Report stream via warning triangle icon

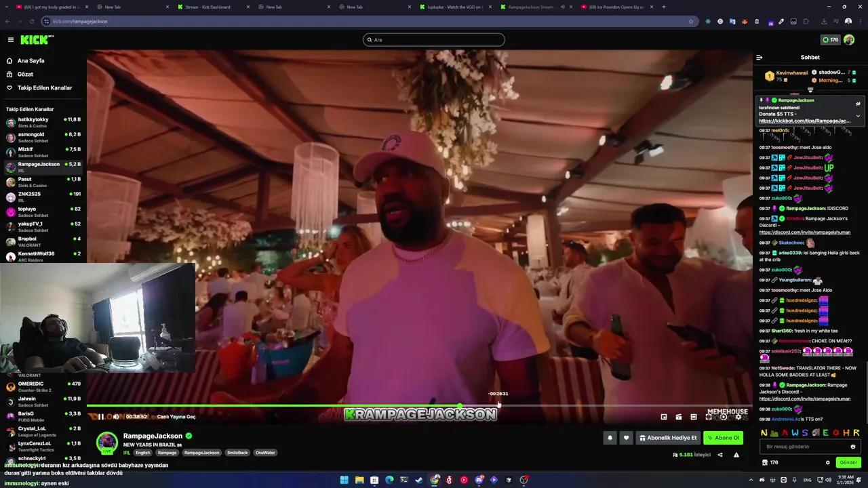736,455
